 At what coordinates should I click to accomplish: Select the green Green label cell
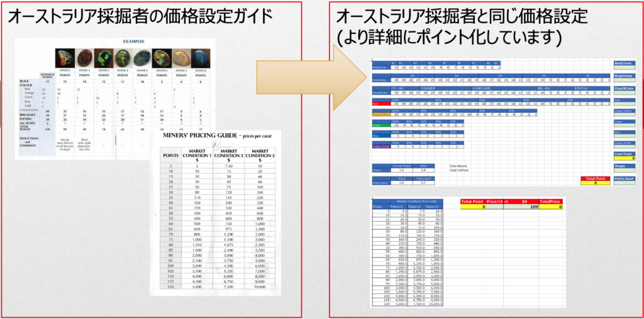380,125
